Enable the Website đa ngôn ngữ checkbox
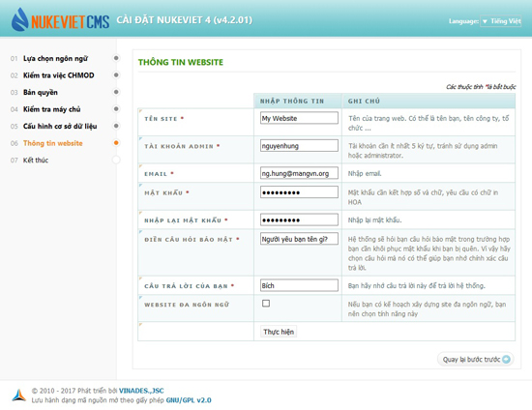The height and width of the screenshot is (410, 532). click(x=266, y=304)
